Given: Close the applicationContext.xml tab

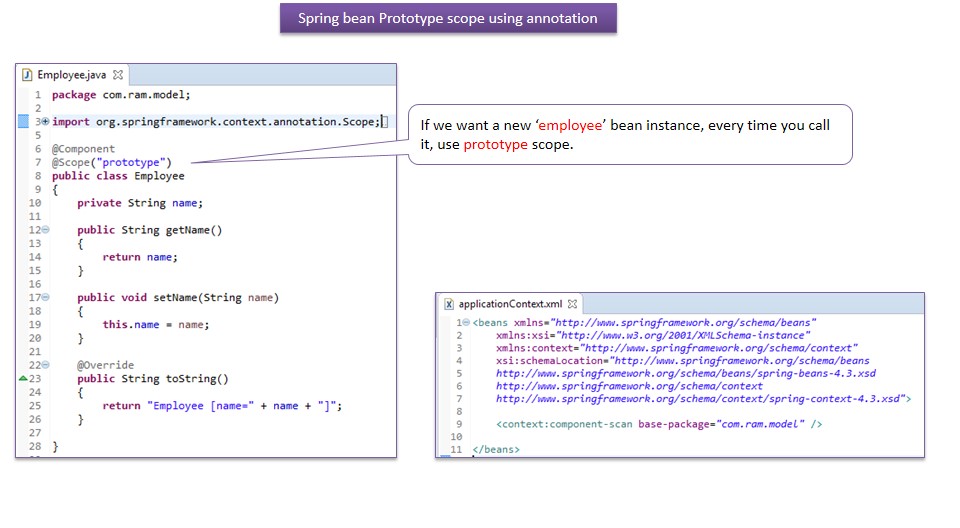Looking at the screenshot, I should (572, 304).
